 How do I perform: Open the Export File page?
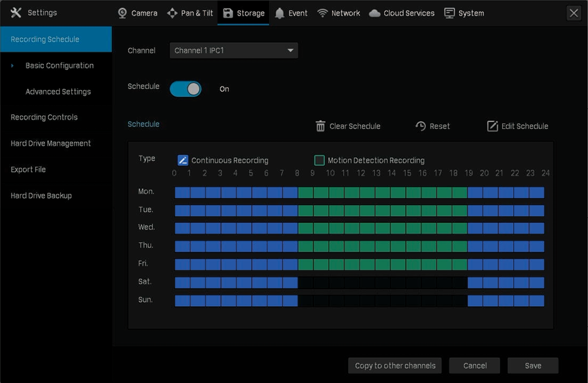click(28, 169)
